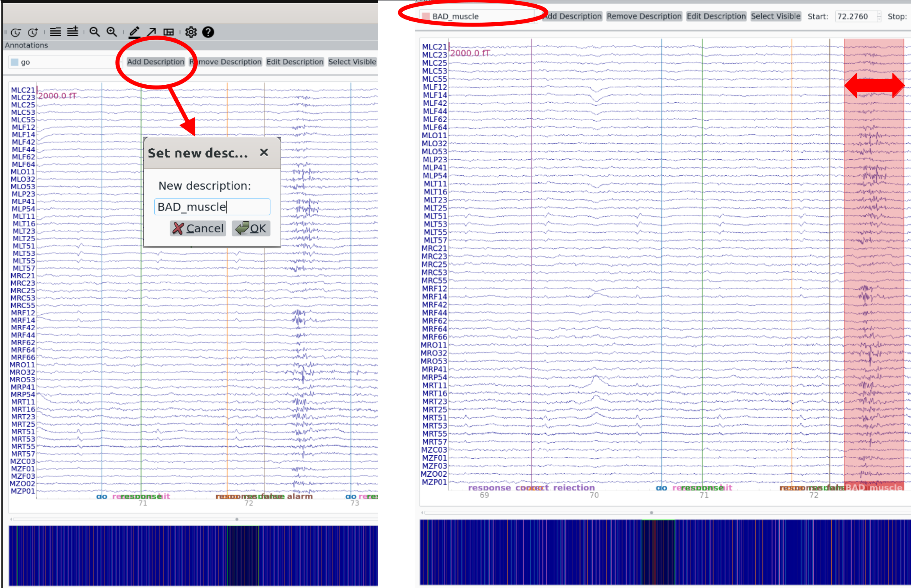Open the help question mark
Viewport: 911px width, 588px height.
[x=208, y=32]
